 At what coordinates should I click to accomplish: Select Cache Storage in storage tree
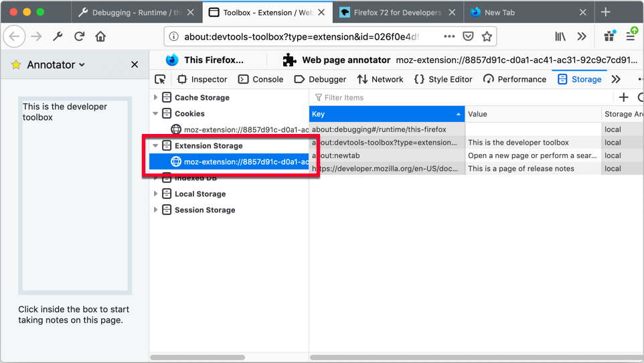[x=202, y=97]
